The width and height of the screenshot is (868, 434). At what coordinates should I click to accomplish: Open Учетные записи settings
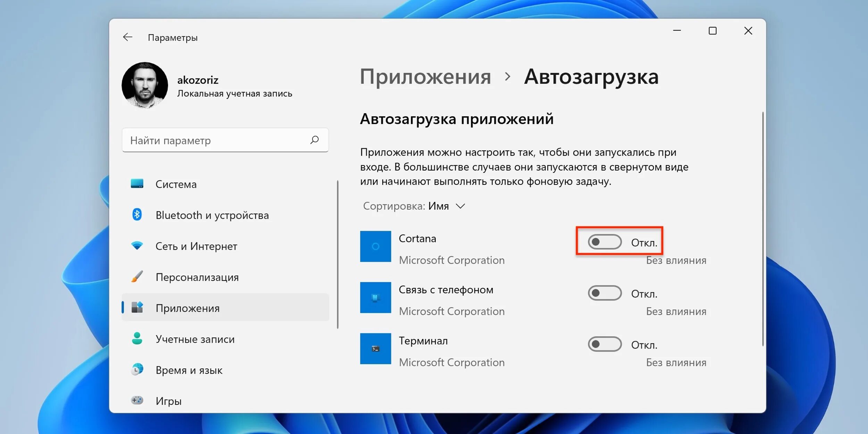click(x=225, y=339)
